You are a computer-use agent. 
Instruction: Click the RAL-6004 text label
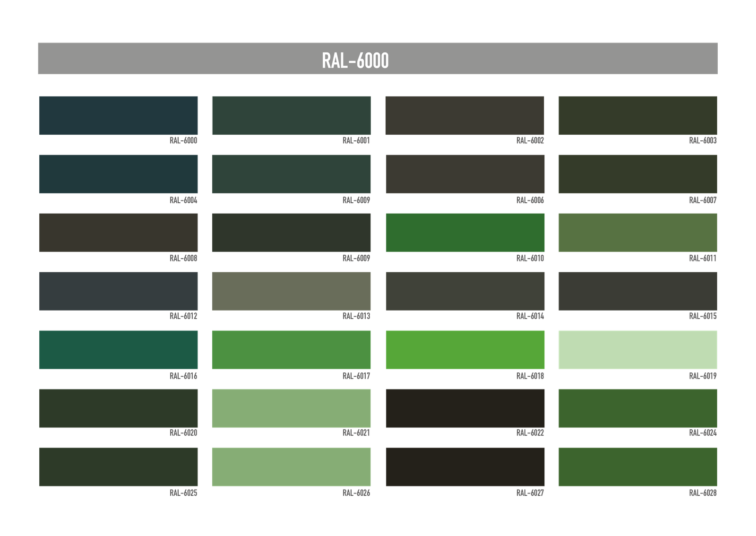pos(183,200)
